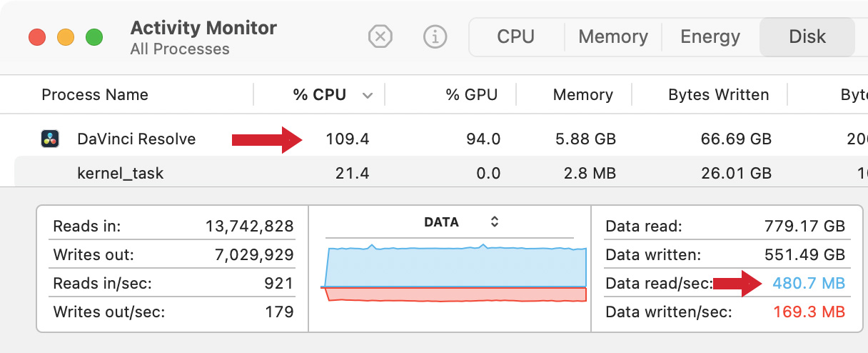868x353 pixels.
Task: Open the Energy tab
Action: pyautogui.click(x=711, y=36)
